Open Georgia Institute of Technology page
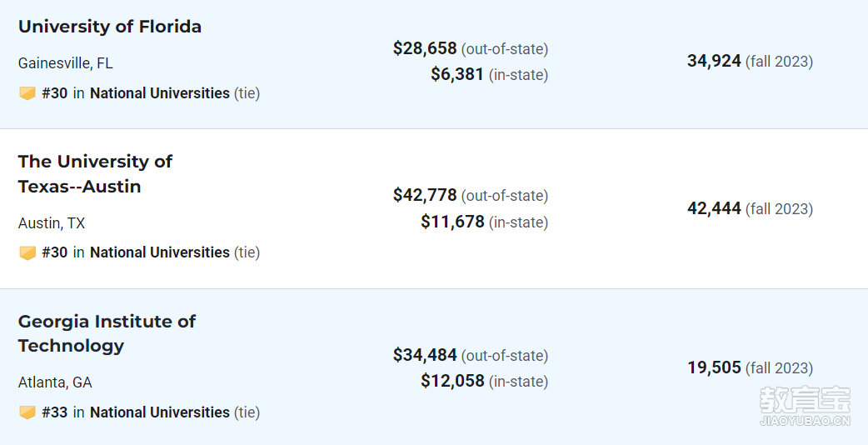Image resolution: width=868 pixels, height=445 pixels. pos(107,333)
